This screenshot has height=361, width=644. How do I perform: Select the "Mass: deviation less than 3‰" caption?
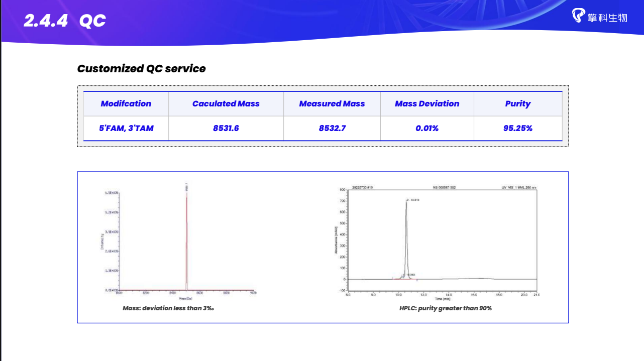click(168, 308)
